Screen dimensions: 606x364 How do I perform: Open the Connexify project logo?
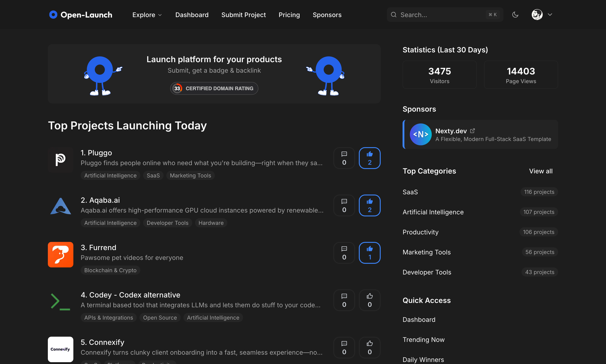tap(61, 349)
